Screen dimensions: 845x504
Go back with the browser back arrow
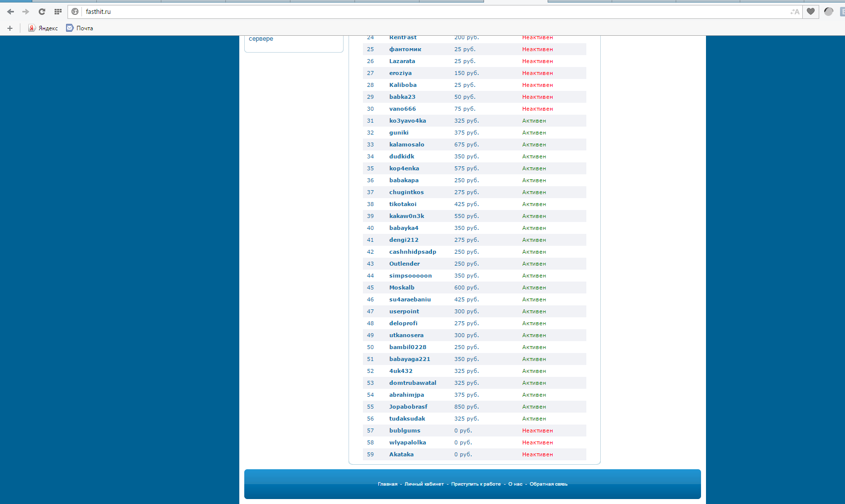click(x=10, y=11)
